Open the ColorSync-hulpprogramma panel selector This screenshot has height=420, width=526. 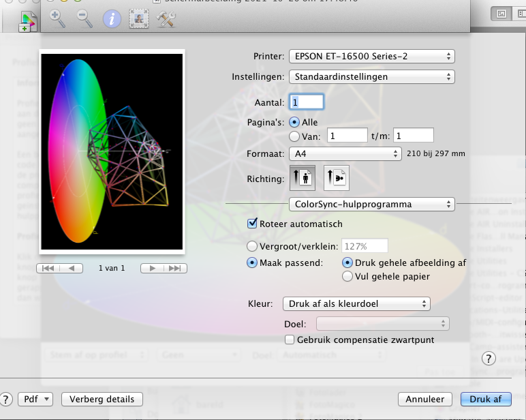[371, 204]
